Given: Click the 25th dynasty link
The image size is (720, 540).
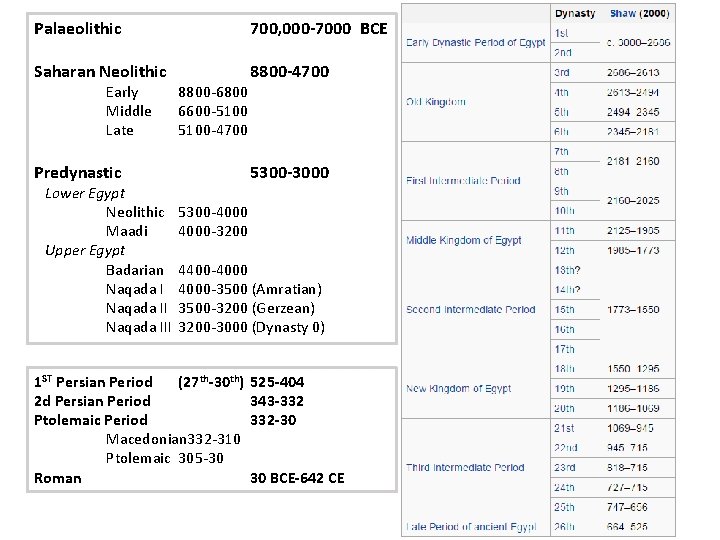Looking at the screenshot, I should click(x=564, y=507).
